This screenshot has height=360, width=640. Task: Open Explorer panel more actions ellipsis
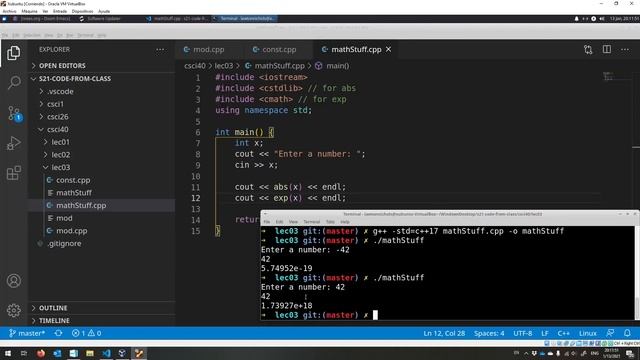point(160,49)
